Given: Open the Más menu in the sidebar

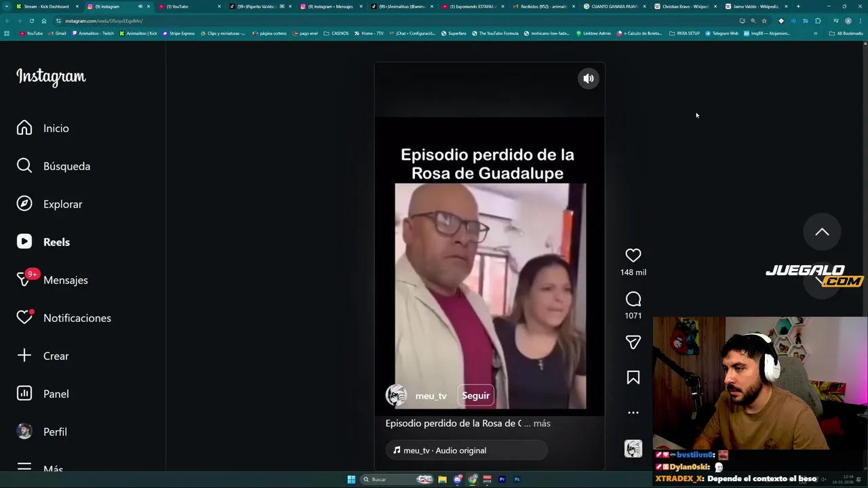Looking at the screenshot, I should (x=40, y=468).
